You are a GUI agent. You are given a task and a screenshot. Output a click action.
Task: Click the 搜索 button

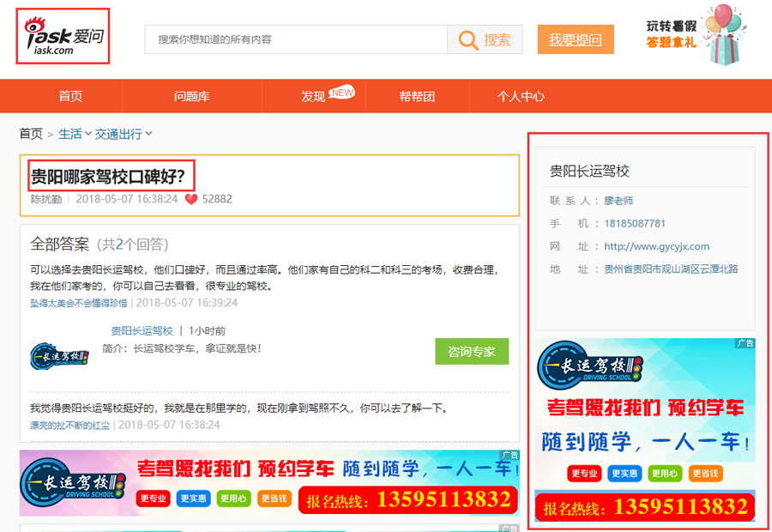pyautogui.click(x=485, y=39)
